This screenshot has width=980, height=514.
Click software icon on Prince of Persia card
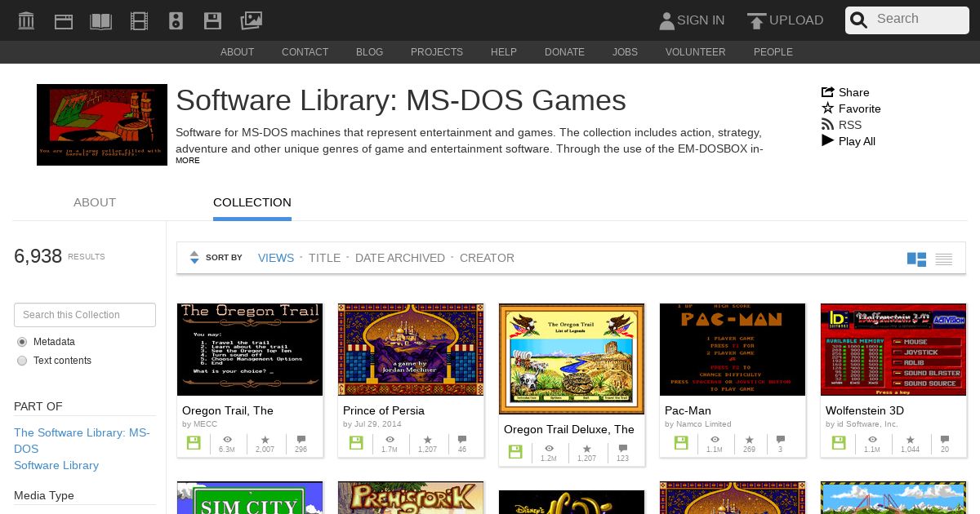356,443
